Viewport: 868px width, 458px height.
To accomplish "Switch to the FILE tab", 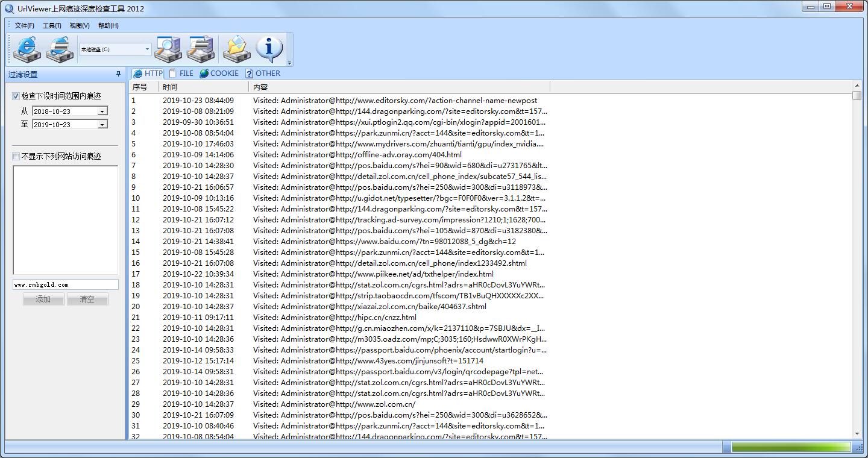I will click(x=181, y=74).
